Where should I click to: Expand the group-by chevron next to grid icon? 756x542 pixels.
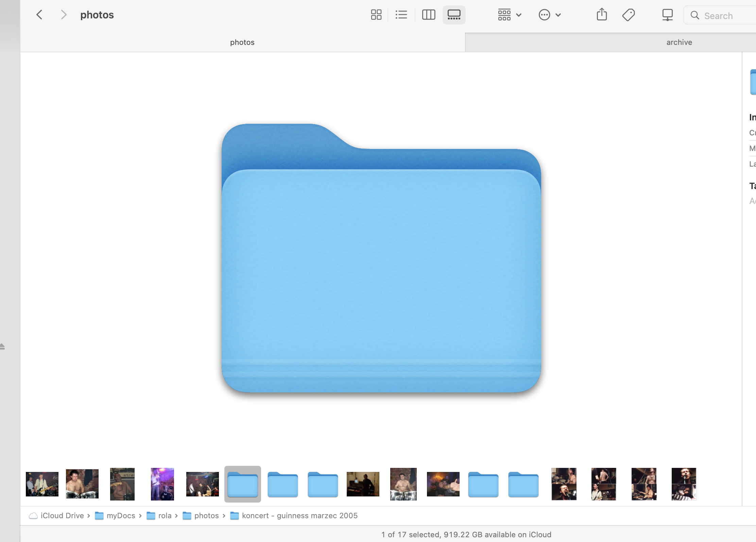tap(518, 15)
